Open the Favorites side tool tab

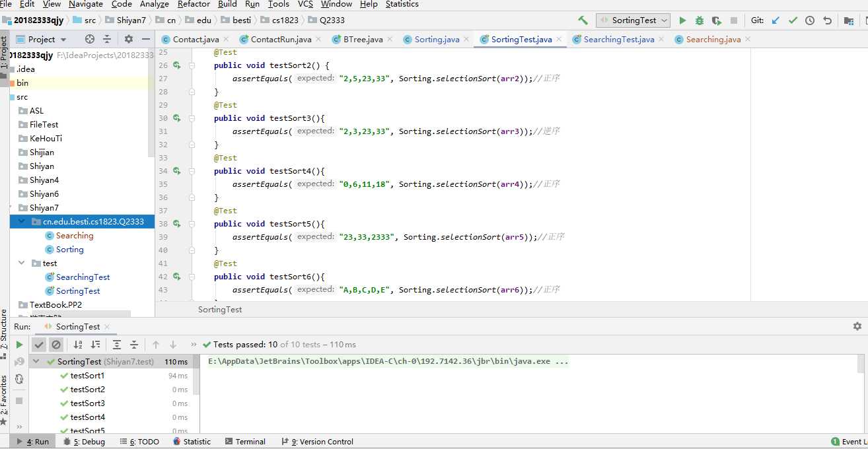point(4,399)
